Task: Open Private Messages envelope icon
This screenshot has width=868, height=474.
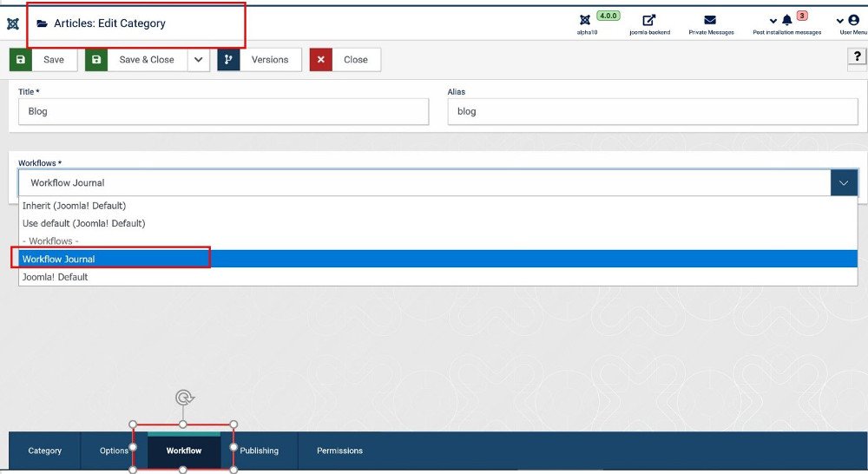Action: (710, 20)
